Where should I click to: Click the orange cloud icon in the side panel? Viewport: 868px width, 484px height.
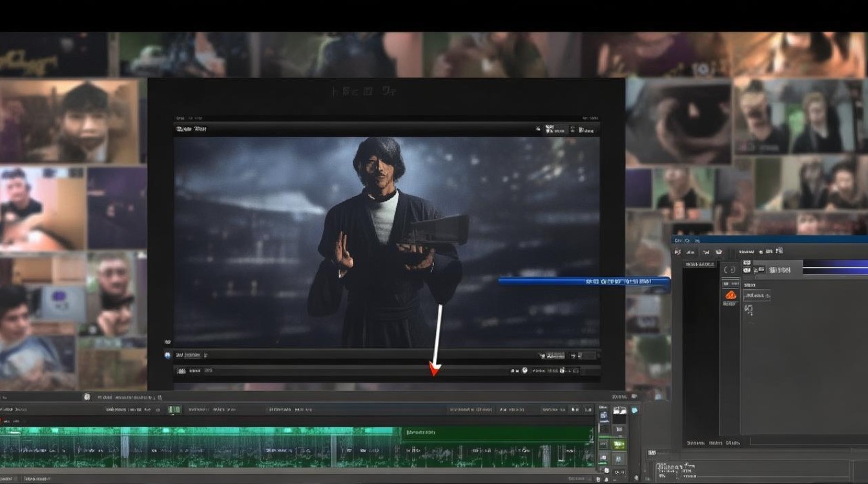pos(730,295)
